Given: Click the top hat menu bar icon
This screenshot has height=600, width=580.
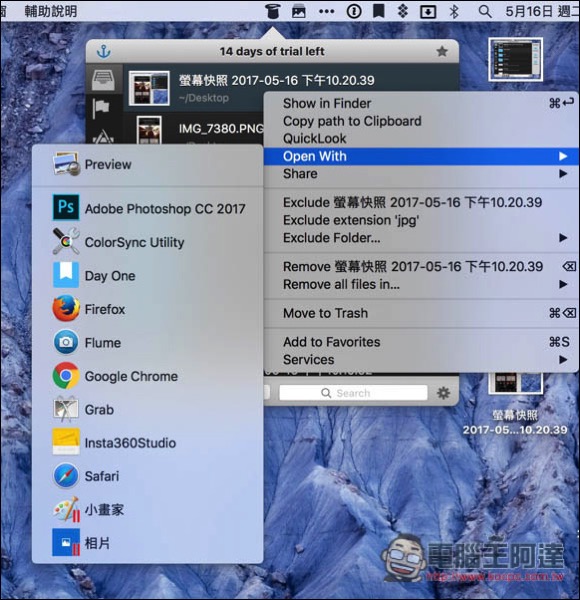Looking at the screenshot, I should coord(272,11).
